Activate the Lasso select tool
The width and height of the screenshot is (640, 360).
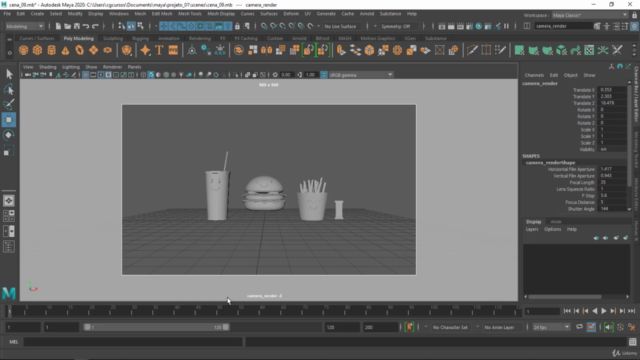pos(9,89)
